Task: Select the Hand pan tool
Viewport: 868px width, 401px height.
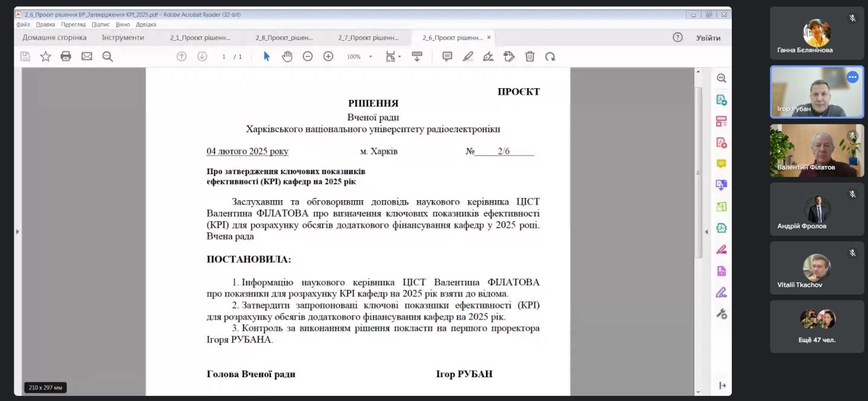Action: click(x=287, y=57)
